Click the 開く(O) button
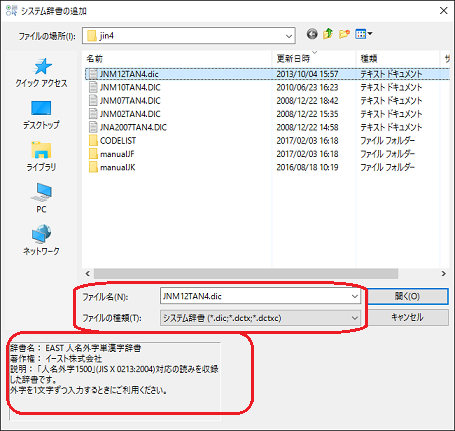Screen dimensions: 455x431 point(407,296)
